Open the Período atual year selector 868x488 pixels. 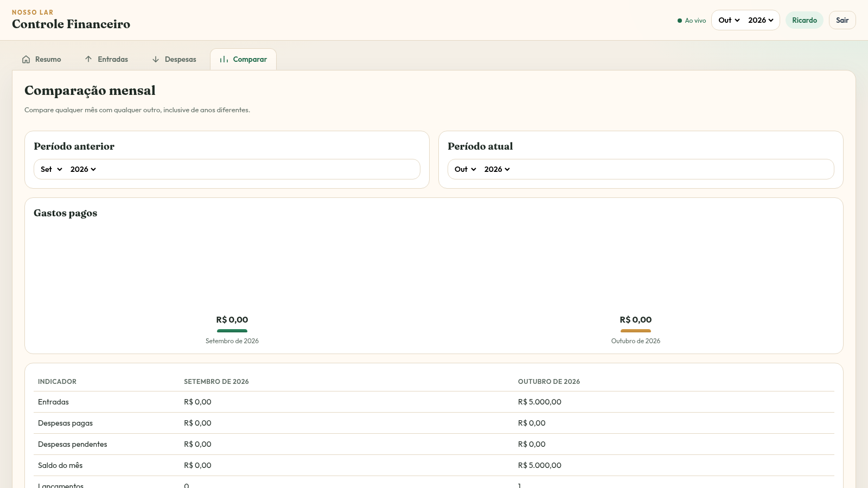pyautogui.click(x=497, y=169)
